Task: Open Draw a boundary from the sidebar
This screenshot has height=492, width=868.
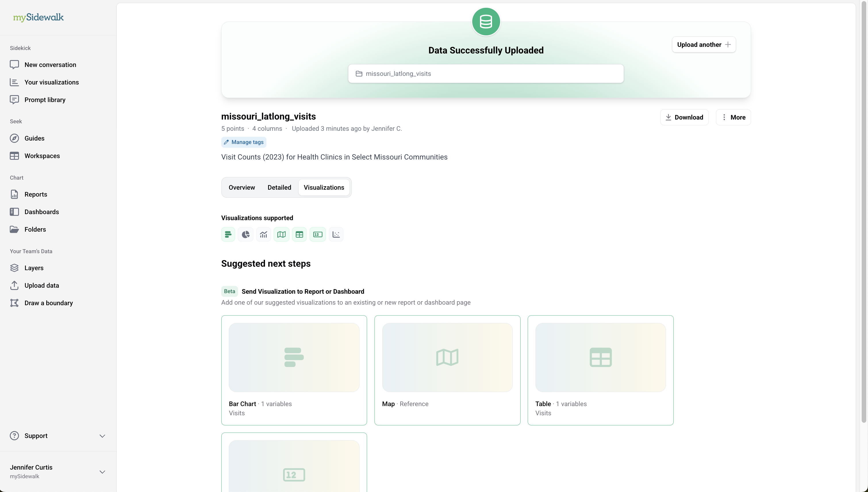Action: (x=48, y=303)
